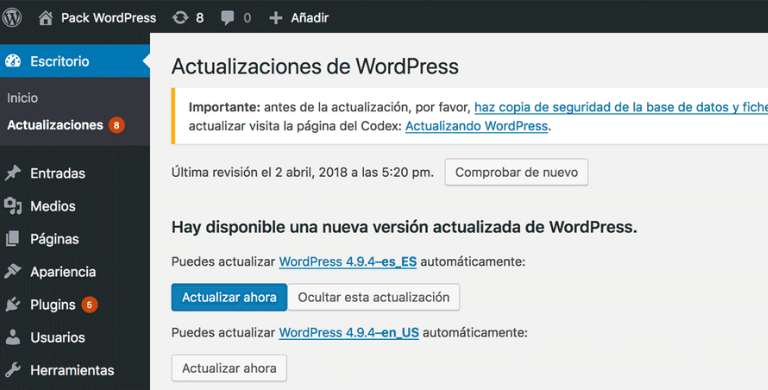Click the plus icon next to Añadir

click(x=276, y=18)
